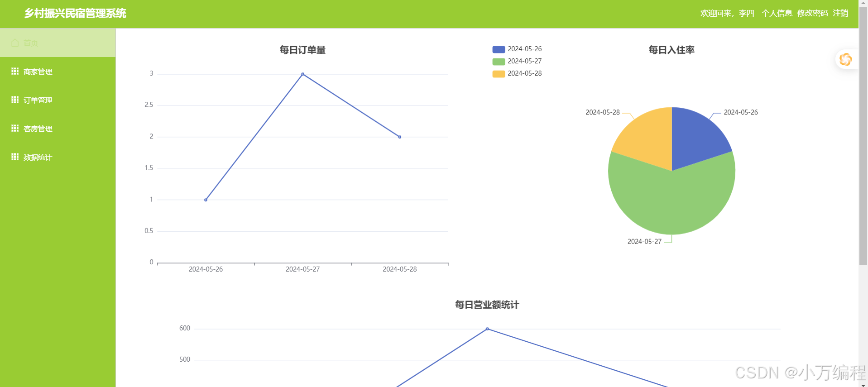Click the 欢迎回来，李四 greeting text
The height and width of the screenshot is (387, 868).
click(x=727, y=13)
